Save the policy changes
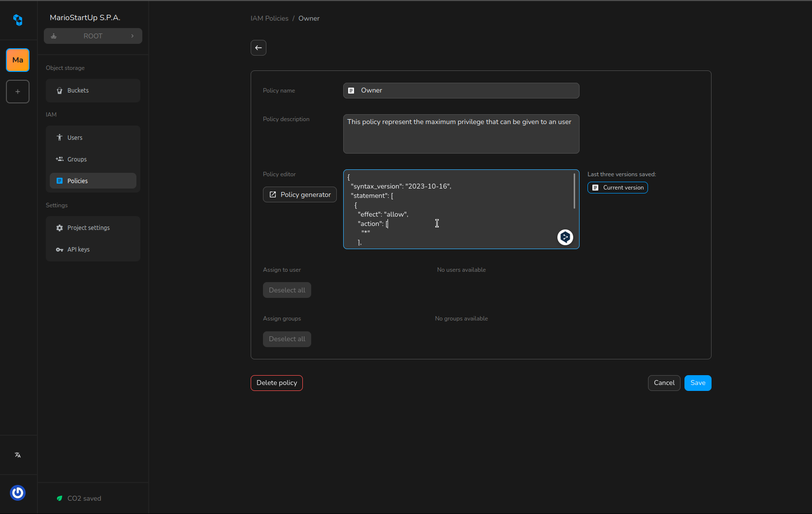This screenshot has width=812, height=514. coord(697,383)
